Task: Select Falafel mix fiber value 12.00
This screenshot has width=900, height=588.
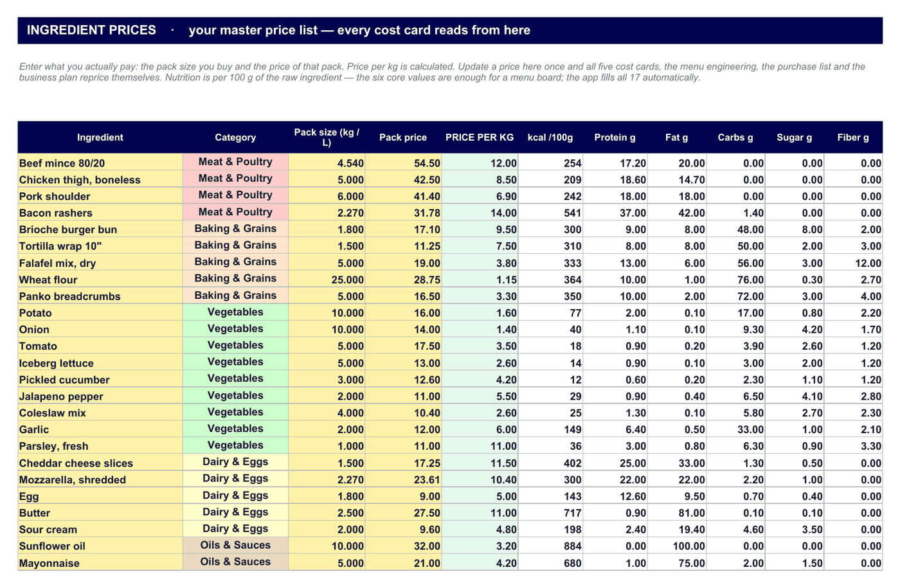Action: point(853,263)
